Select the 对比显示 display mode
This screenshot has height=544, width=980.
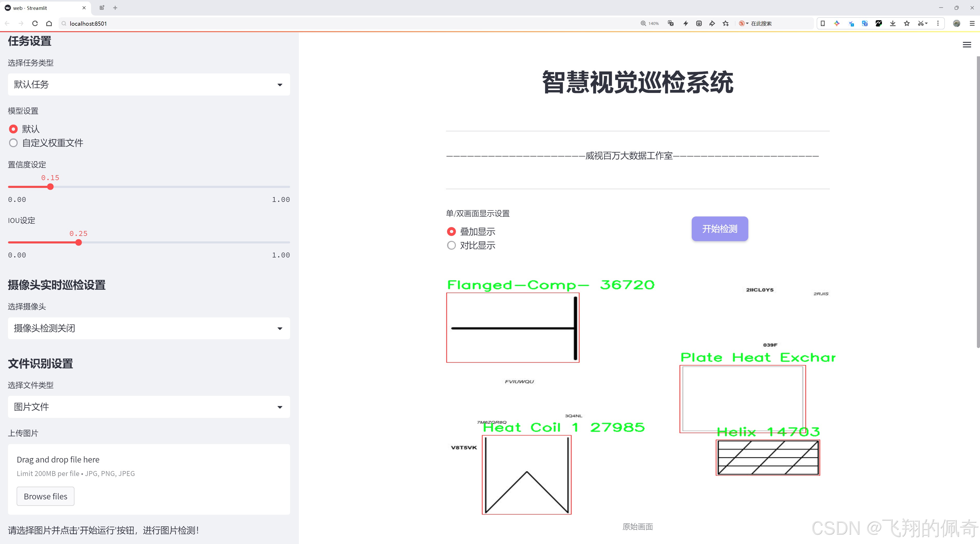(x=451, y=245)
